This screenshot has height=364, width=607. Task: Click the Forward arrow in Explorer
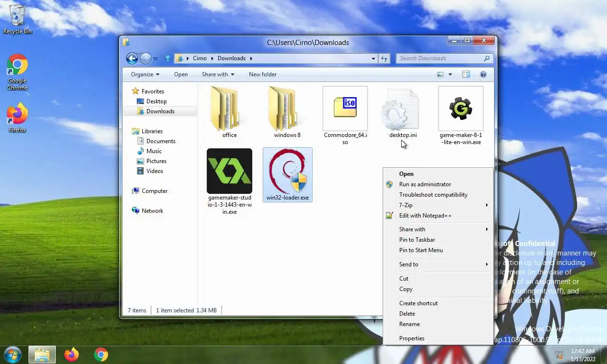point(146,58)
